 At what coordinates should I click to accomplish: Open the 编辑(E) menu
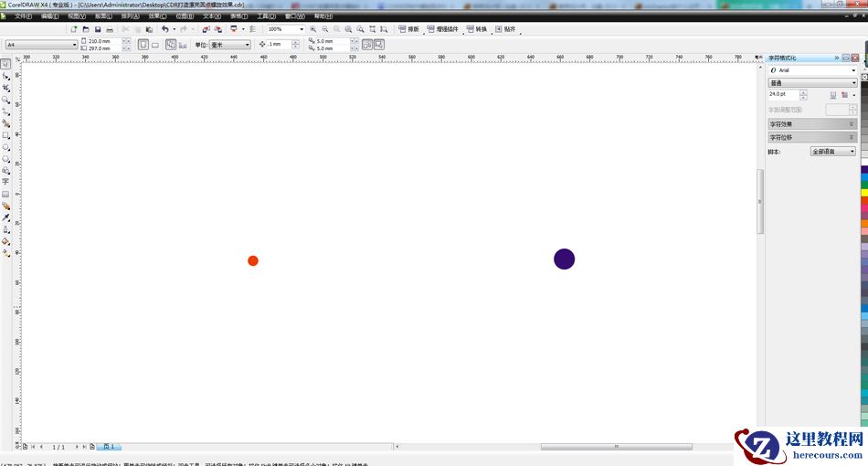[x=50, y=16]
